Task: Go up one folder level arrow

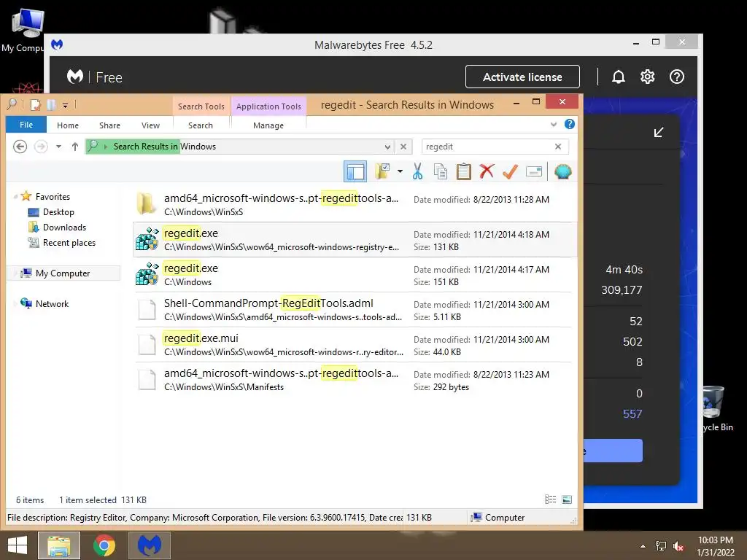Action: pos(75,147)
